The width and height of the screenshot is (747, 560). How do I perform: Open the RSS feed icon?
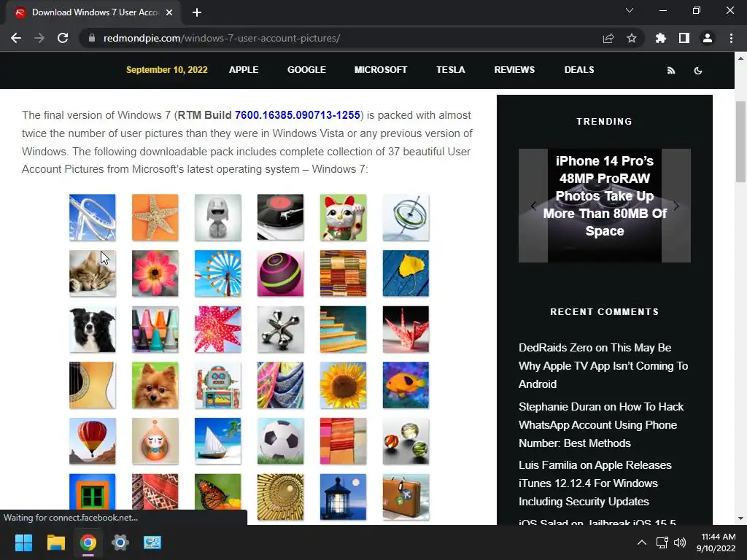[671, 71]
